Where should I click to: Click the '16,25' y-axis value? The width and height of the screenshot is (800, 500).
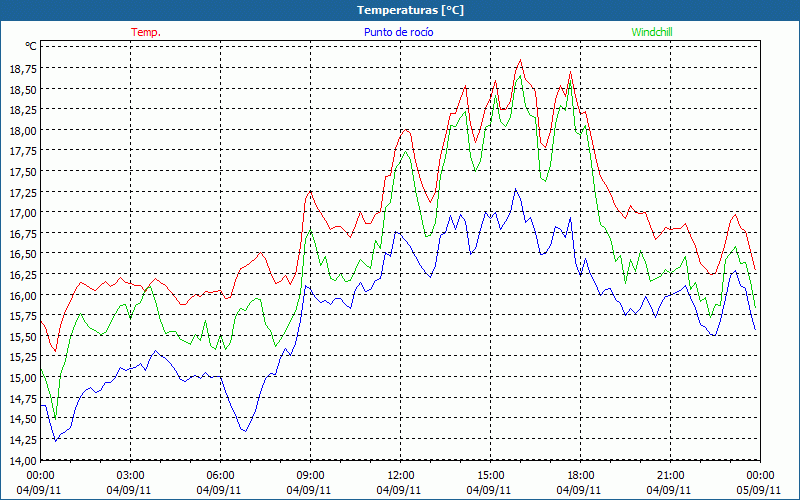click(23, 275)
